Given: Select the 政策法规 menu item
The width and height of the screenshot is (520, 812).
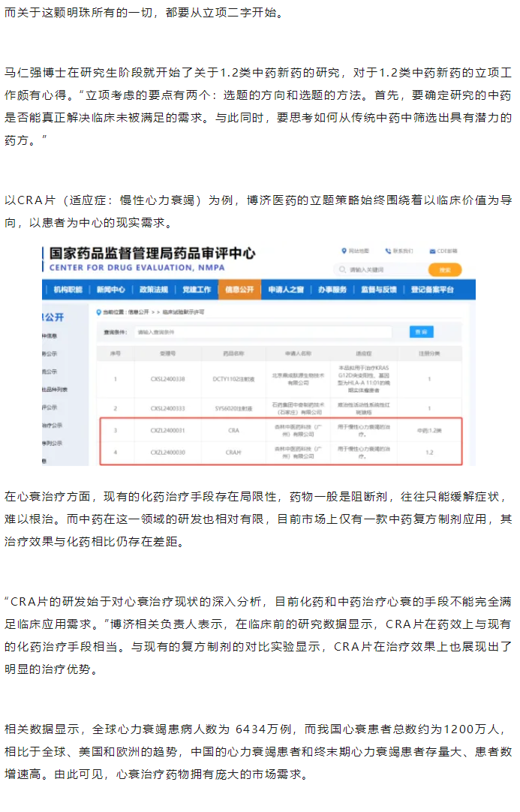Looking at the screenshot, I should tap(153, 290).
